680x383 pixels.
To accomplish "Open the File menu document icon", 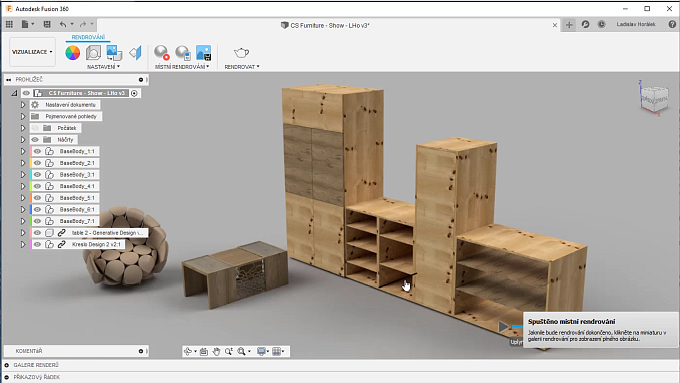I will [25, 25].
